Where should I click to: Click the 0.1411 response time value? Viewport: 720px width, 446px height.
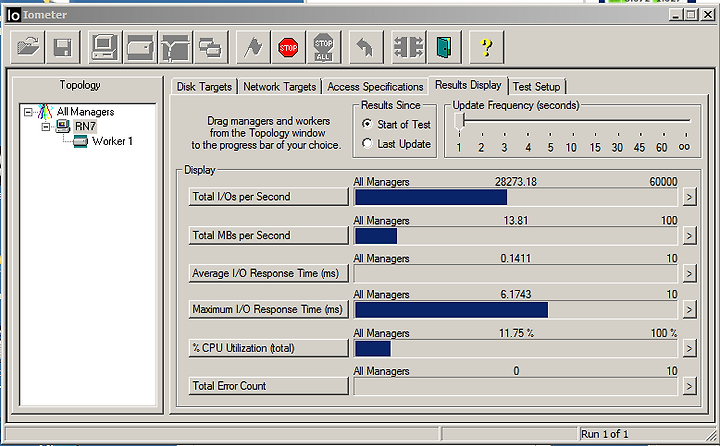(516, 259)
